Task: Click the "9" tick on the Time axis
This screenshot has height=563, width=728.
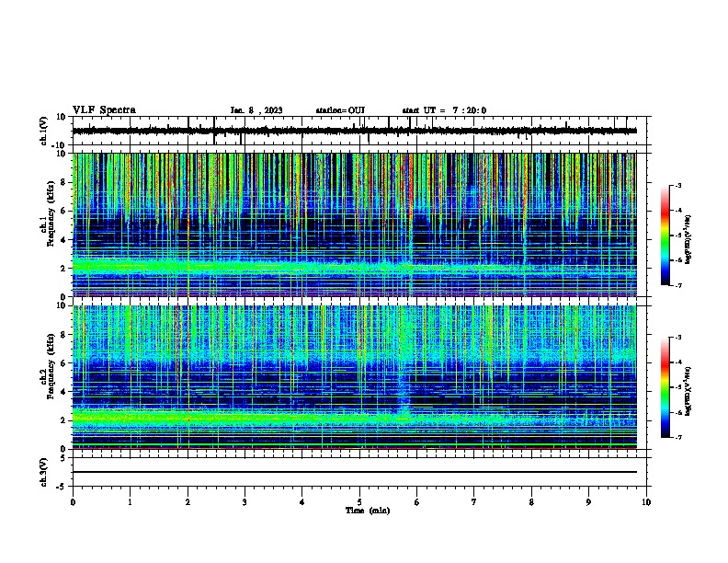Action: pos(588,502)
